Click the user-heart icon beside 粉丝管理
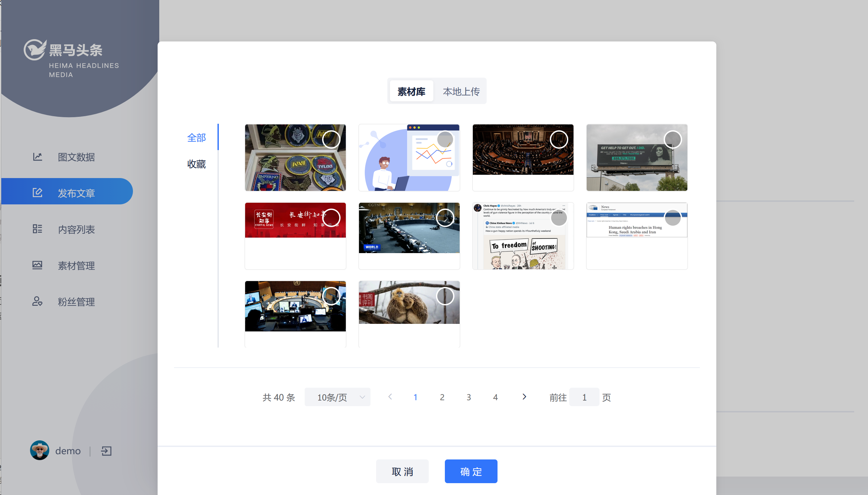The image size is (868, 495). [x=38, y=301]
